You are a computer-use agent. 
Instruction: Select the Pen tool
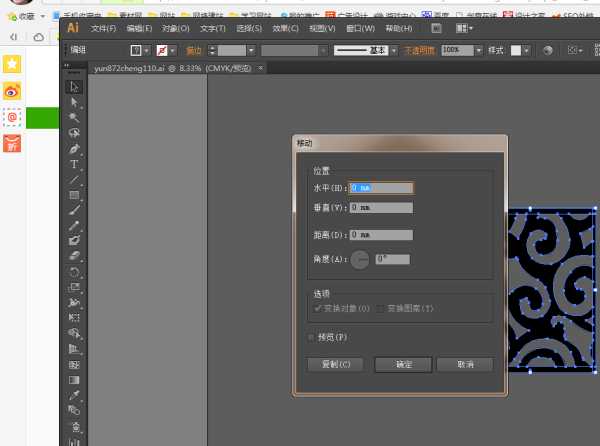(74, 148)
